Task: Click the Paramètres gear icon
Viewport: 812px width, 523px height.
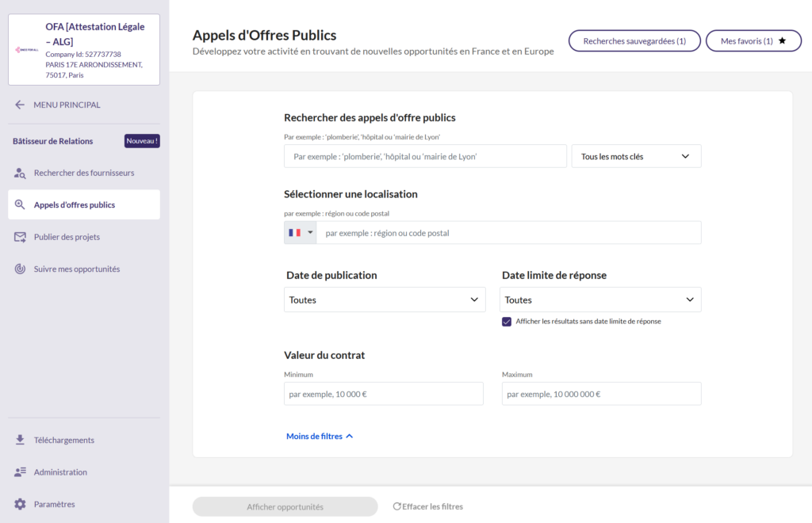Action: (19, 503)
